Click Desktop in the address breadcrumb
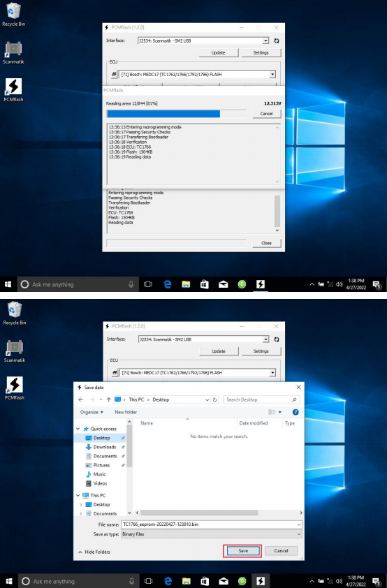 tap(161, 399)
